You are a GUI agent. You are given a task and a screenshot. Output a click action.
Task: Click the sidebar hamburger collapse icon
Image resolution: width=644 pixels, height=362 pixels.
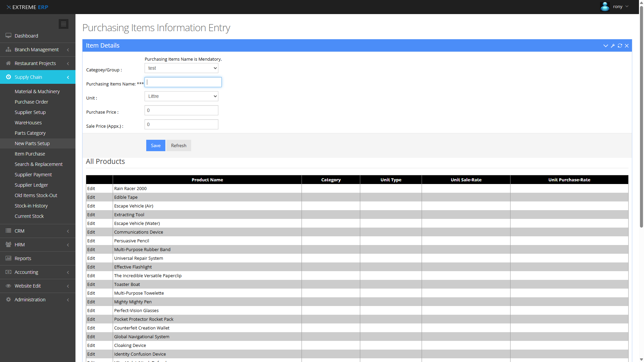point(63,24)
